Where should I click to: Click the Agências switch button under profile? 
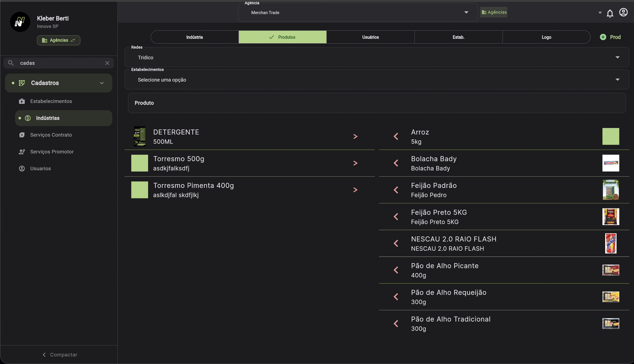(58, 40)
